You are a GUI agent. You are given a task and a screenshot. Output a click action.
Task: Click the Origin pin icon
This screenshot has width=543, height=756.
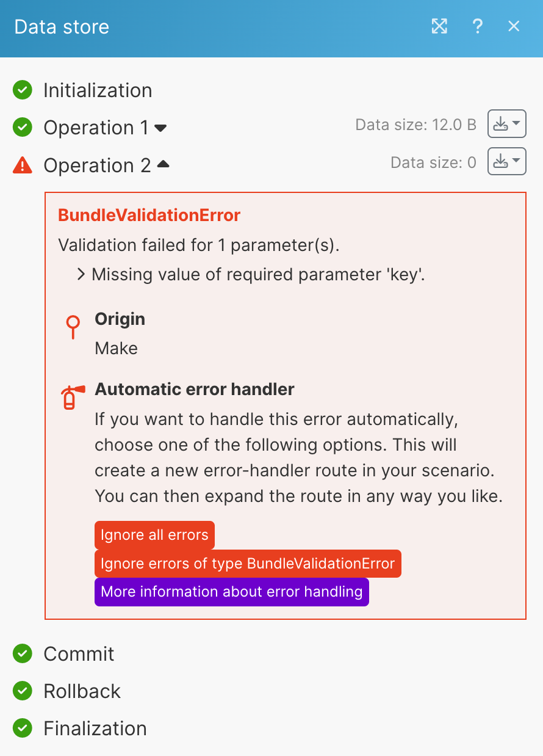73,327
